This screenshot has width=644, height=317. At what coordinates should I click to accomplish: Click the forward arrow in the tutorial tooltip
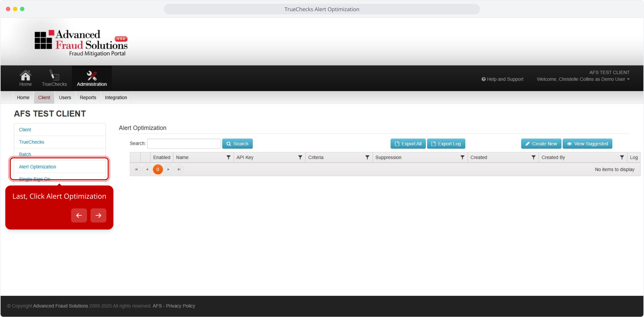[98, 215]
